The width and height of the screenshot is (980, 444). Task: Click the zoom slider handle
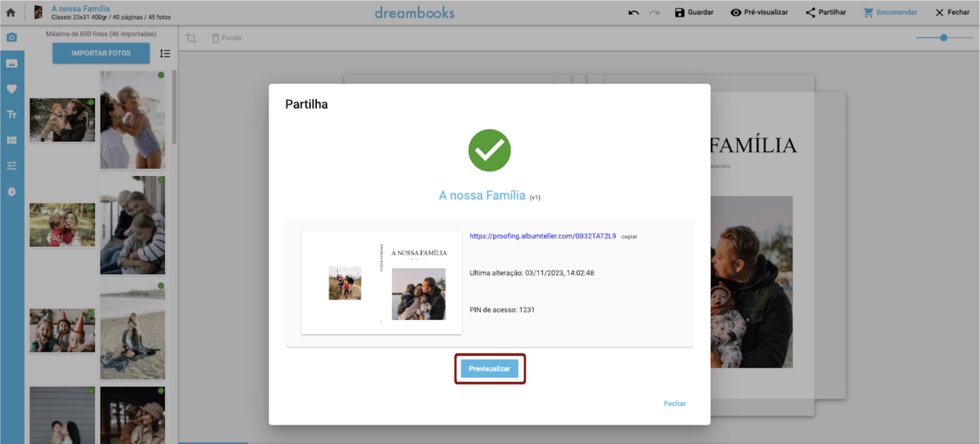[944, 37]
